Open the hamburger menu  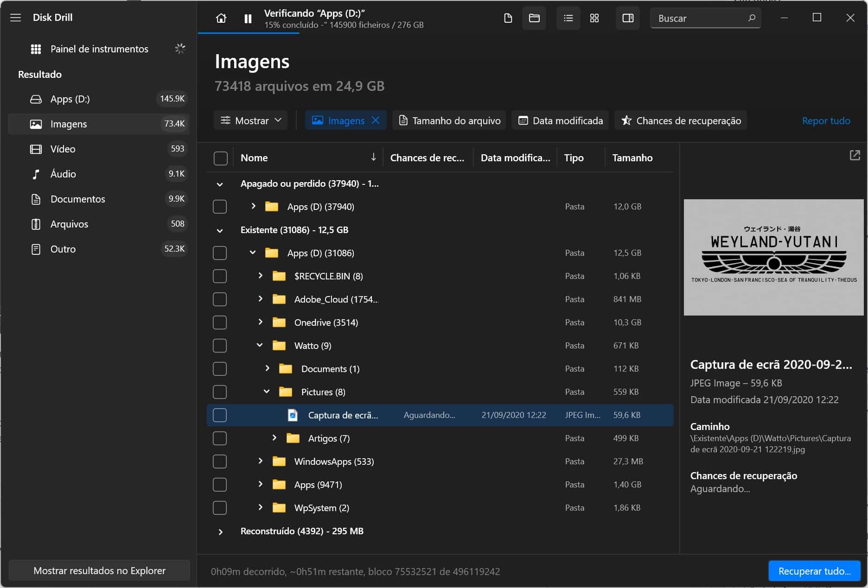pos(16,18)
